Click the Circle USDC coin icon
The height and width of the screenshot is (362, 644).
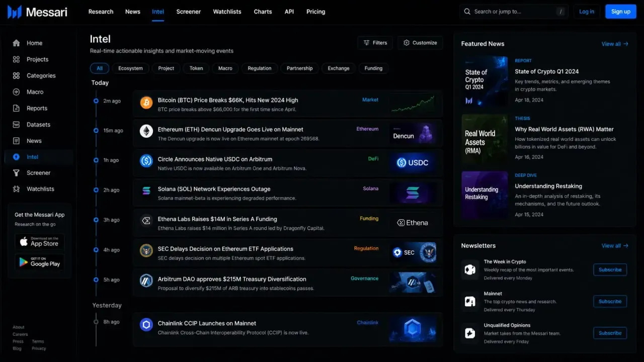[x=146, y=161]
